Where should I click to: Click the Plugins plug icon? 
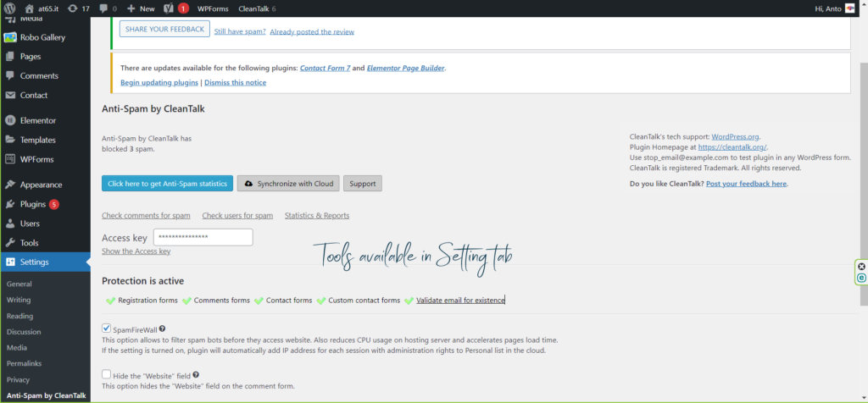pos(9,204)
